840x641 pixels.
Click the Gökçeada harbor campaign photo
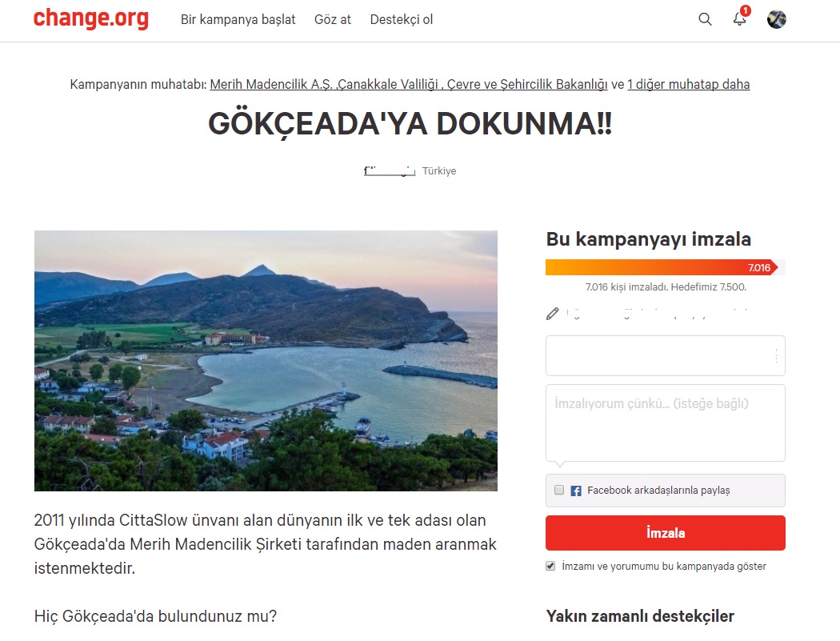click(266, 361)
